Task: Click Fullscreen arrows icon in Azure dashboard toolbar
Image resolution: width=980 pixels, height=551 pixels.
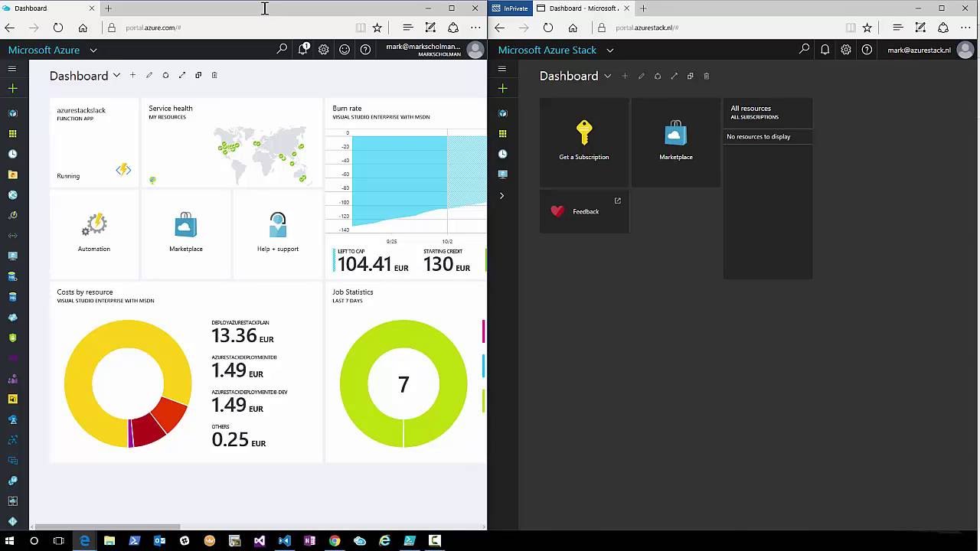Action: point(181,75)
